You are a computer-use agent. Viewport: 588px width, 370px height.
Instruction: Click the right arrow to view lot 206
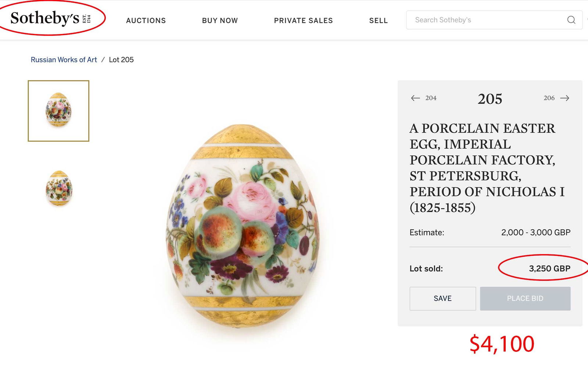565,98
